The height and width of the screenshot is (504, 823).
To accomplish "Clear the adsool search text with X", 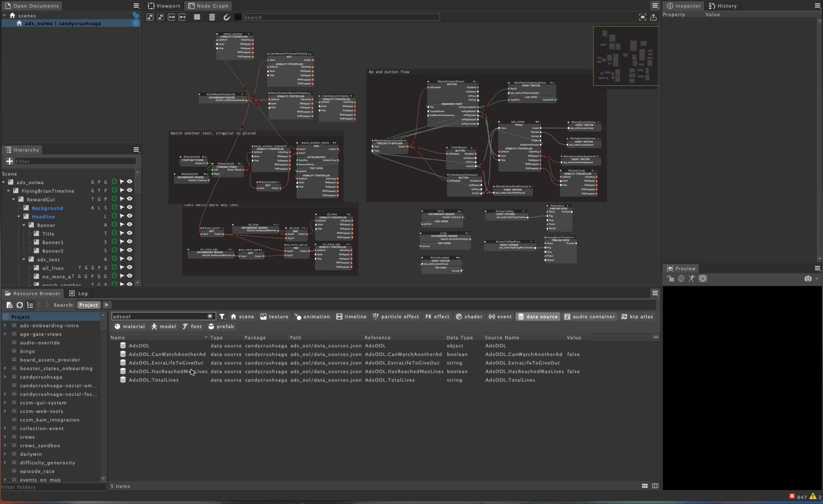I will point(210,316).
